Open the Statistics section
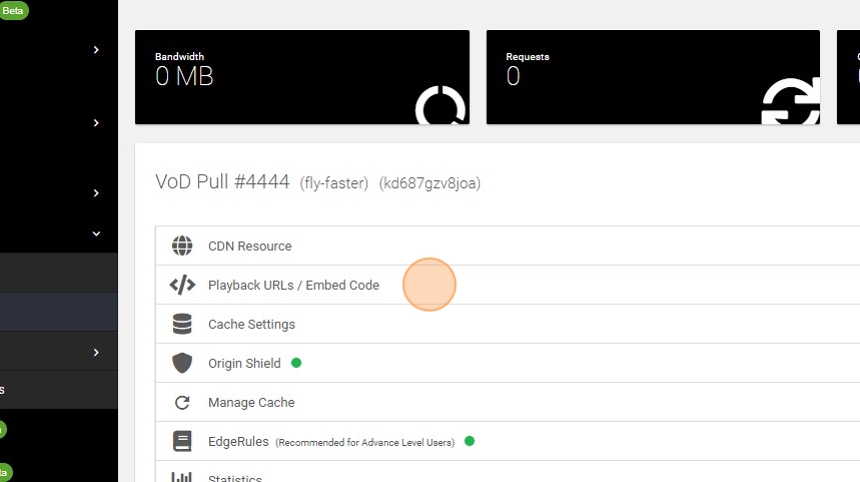860x482 pixels. [507, 472]
